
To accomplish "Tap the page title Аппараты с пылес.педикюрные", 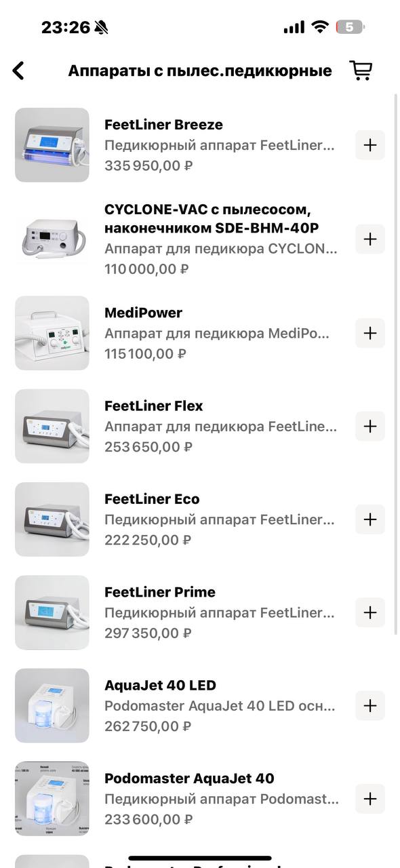I will coord(200,71).
